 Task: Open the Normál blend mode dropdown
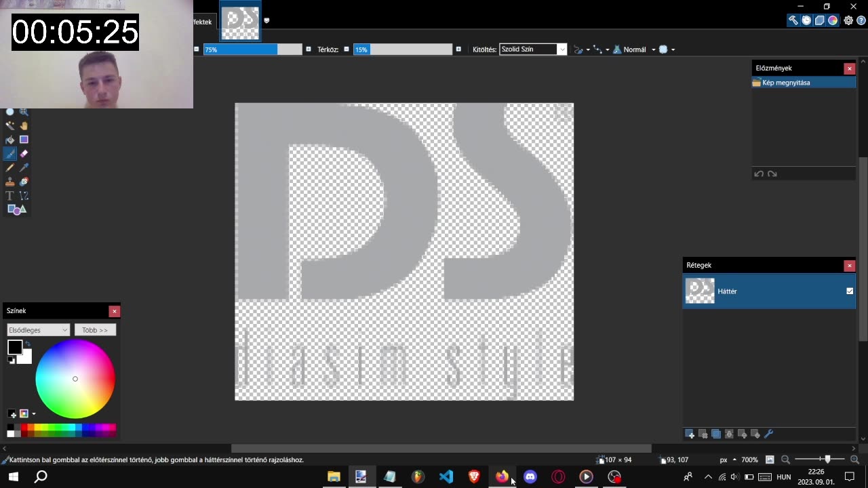click(635, 49)
